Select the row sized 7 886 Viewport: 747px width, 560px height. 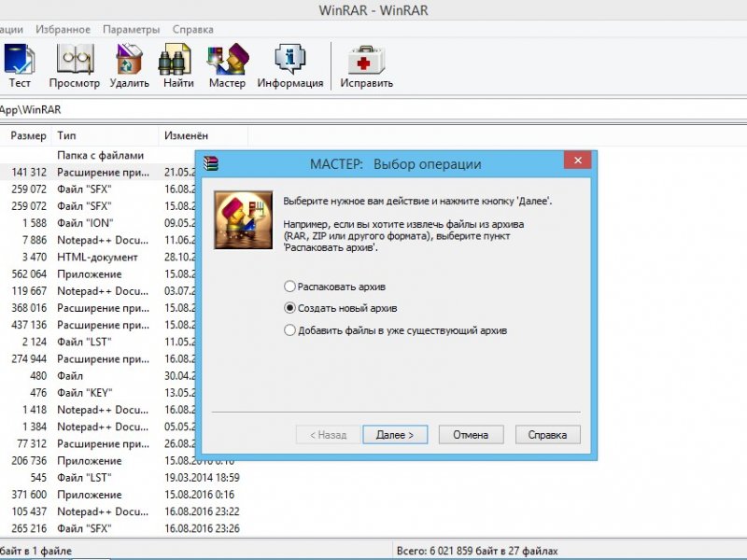(98, 240)
